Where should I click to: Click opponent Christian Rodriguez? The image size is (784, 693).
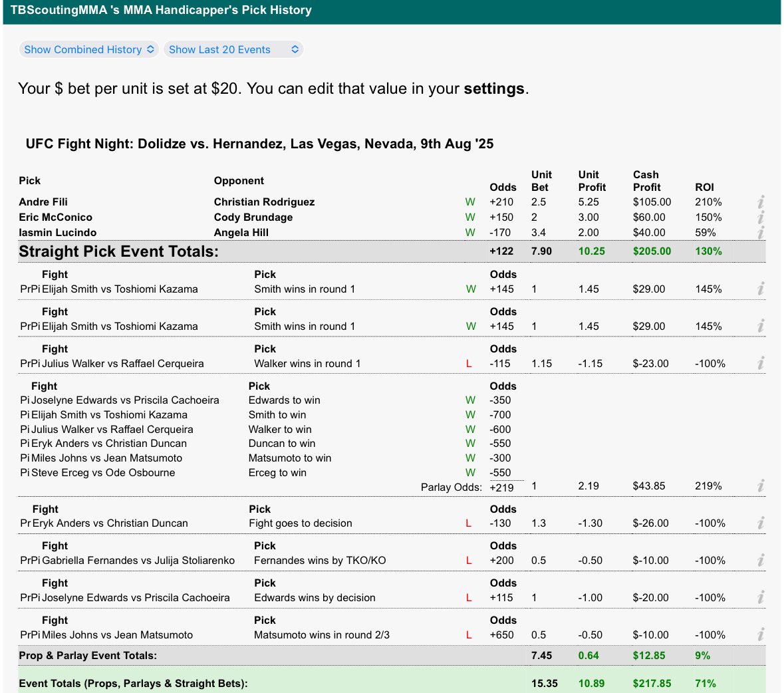pos(264,202)
